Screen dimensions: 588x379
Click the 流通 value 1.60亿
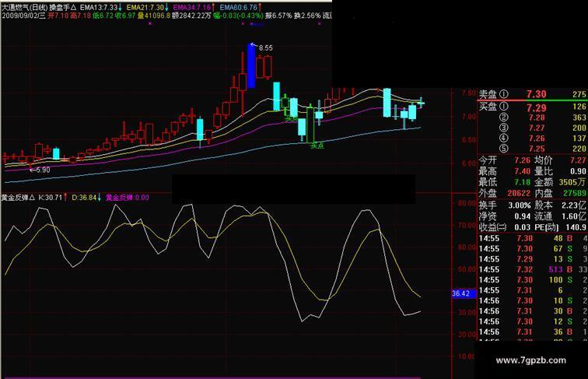coord(574,216)
